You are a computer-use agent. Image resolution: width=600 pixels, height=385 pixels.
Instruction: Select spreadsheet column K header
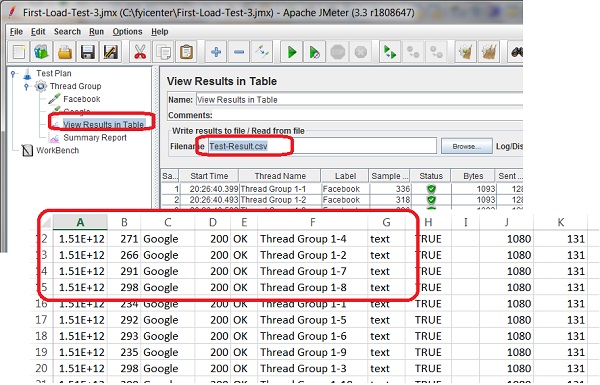pos(560,222)
